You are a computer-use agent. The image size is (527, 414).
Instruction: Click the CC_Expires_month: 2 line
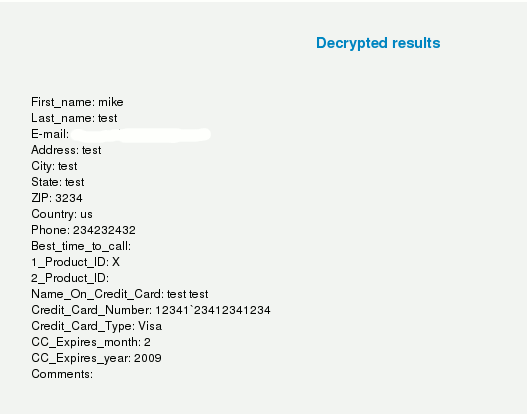click(91, 342)
